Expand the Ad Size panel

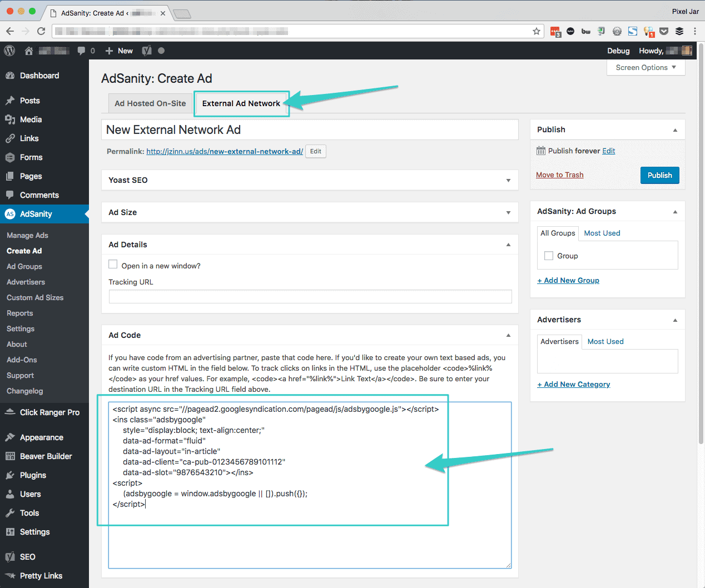(508, 212)
